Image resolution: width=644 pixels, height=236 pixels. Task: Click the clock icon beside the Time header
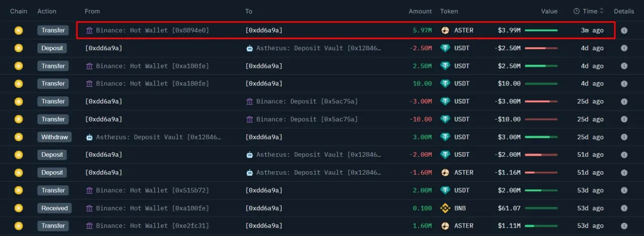[x=577, y=11]
